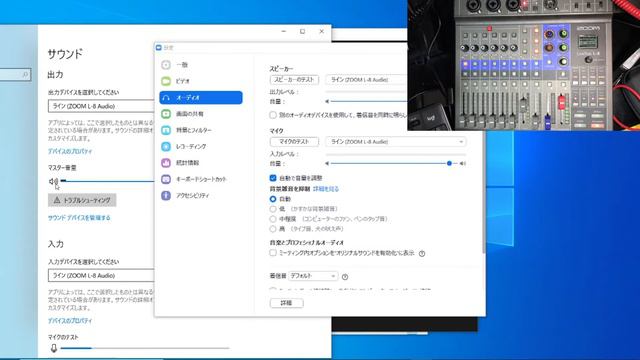The width and height of the screenshot is (640, 360).
Task: Click the 詳細 button at bottom
Action: 287,303
